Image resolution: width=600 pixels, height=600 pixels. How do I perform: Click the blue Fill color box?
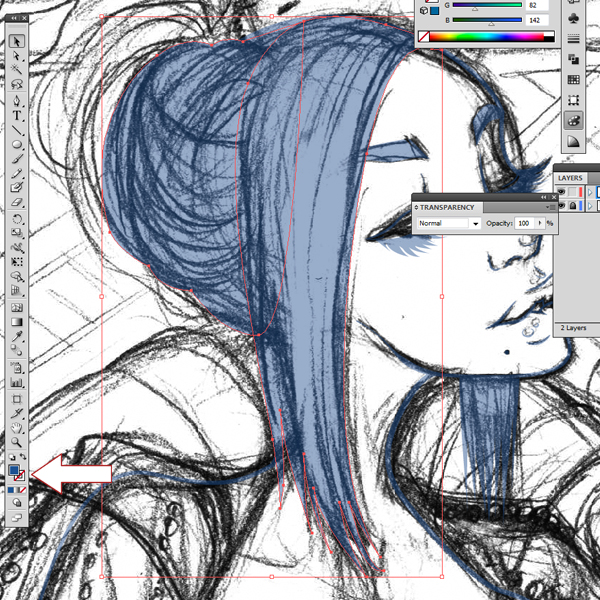(13, 470)
